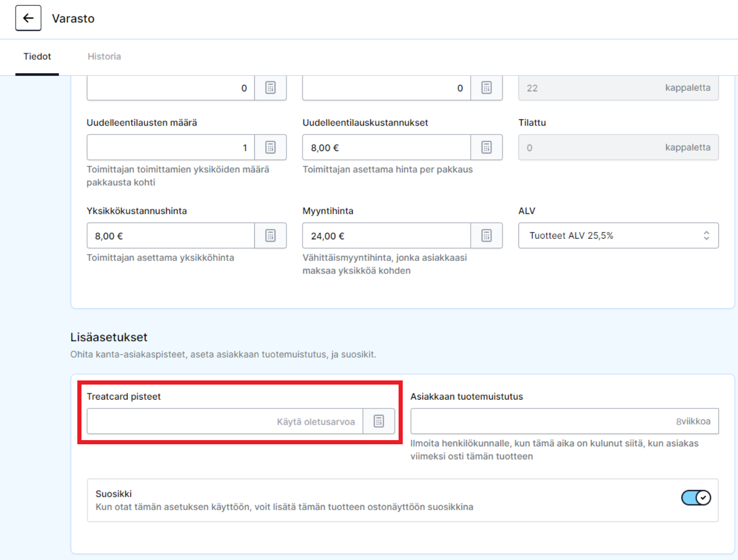Click 'Toimittajan asettama hinta per pakkaus' text
The height and width of the screenshot is (560, 738).
tap(388, 170)
